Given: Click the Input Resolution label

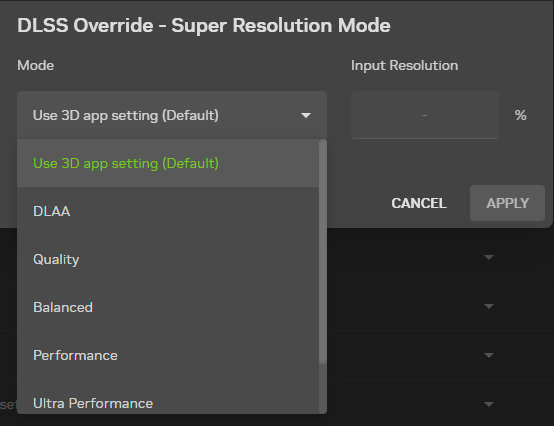Looking at the screenshot, I should 405,66.
